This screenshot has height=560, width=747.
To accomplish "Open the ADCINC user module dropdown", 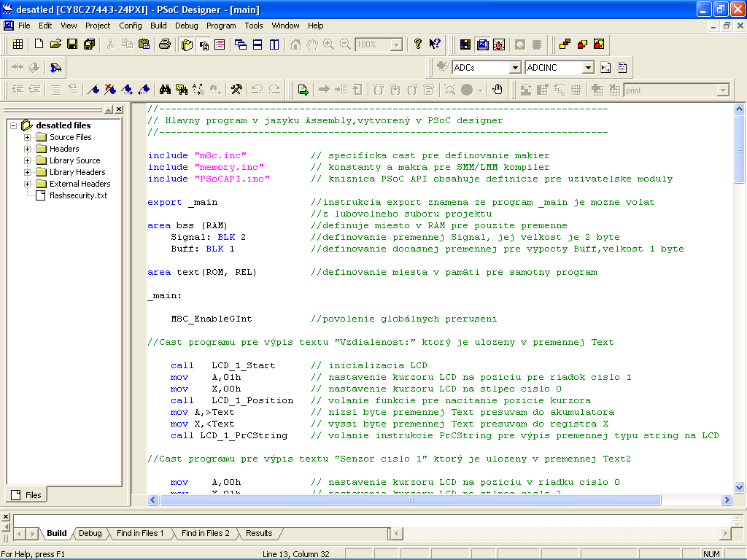I will [589, 68].
